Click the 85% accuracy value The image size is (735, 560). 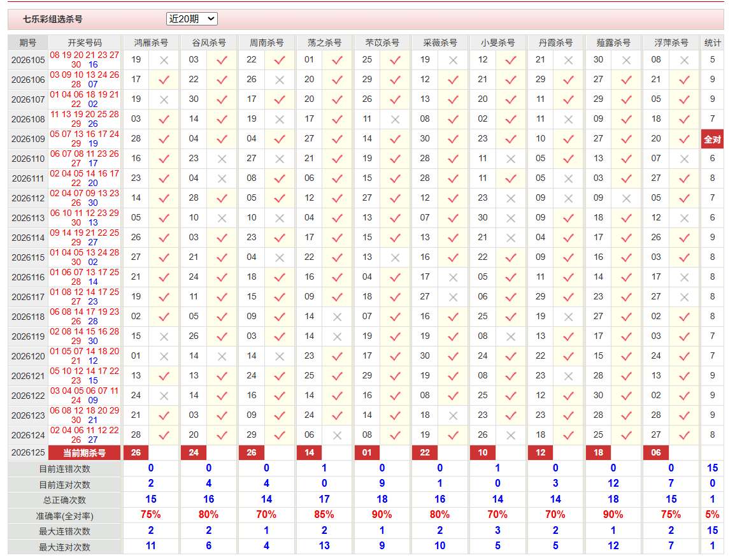tap(324, 515)
